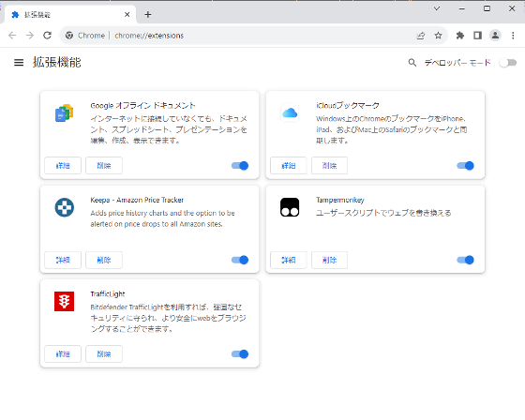The width and height of the screenshot is (525, 420).
Task: Disable the TrafficLight toggle
Action: coord(240,354)
